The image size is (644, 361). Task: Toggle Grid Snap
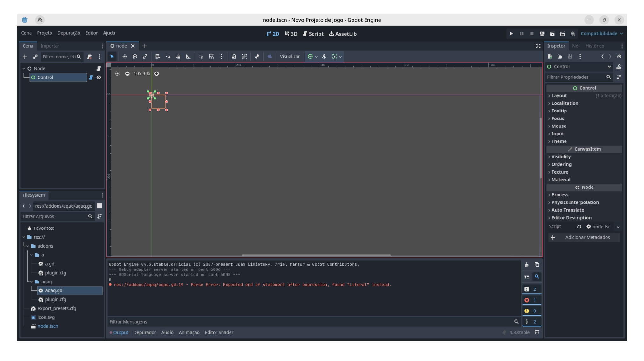pos(211,57)
